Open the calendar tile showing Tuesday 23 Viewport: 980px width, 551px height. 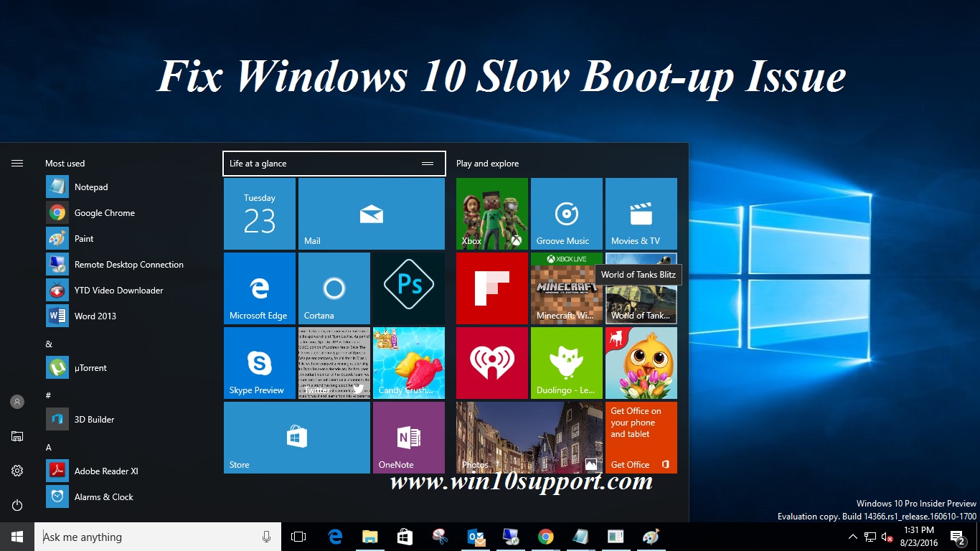260,214
